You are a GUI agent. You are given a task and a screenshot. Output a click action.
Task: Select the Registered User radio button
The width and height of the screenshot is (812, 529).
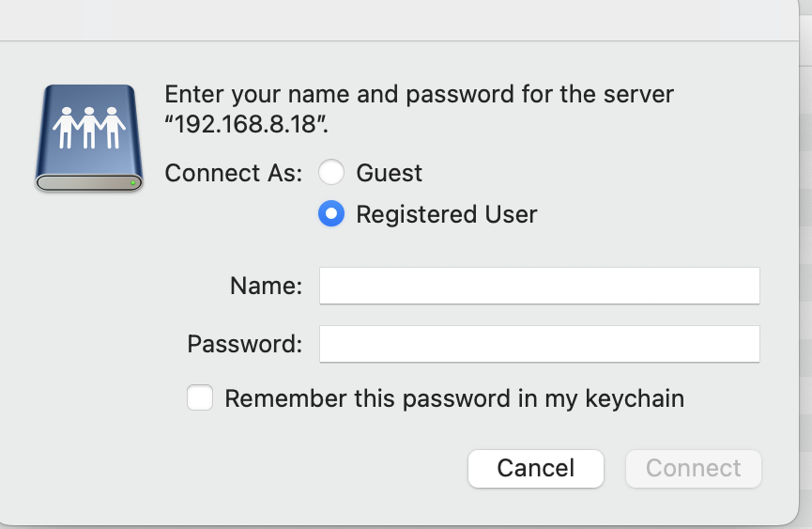point(331,213)
